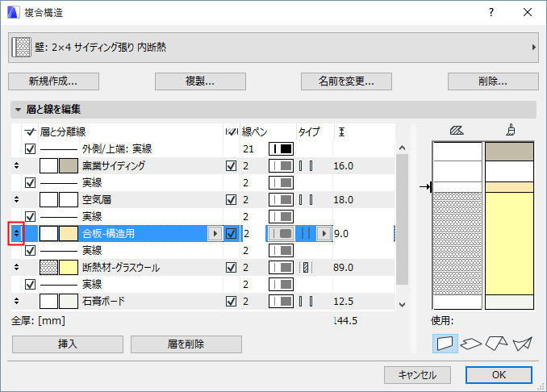The width and height of the screenshot is (547, 392).
Task: Click the core type icon for 断熱材-グラスウール
Action: [x=306, y=268]
